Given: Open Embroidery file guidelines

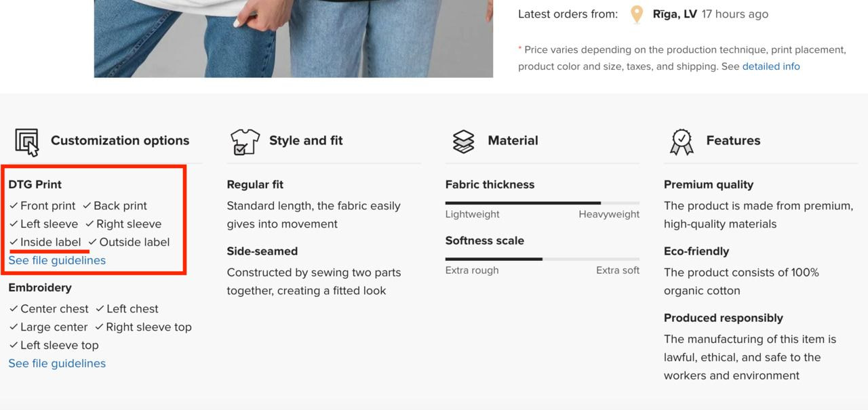Looking at the screenshot, I should click(56, 363).
